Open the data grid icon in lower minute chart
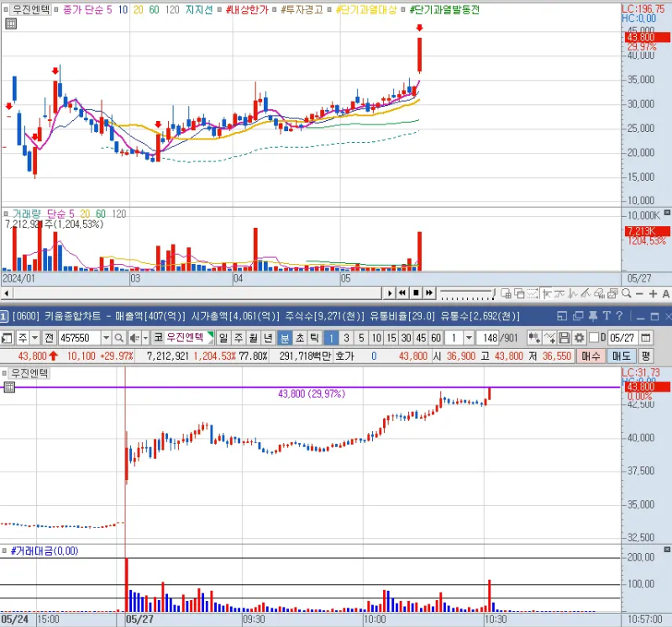672x627 pixels. coord(9,387)
